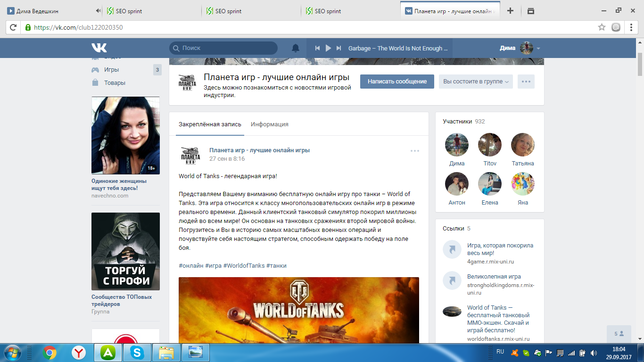The width and height of the screenshot is (644, 362).
Task: Click member avatar Антон
Action: click(457, 184)
